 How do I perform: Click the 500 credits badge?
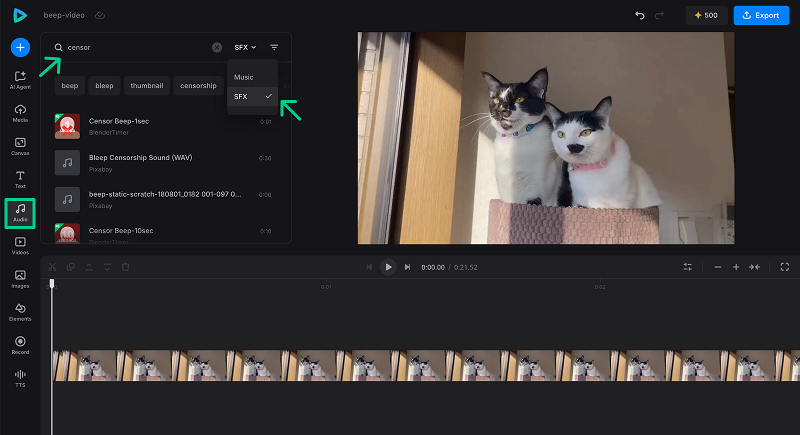click(x=707, y=15)
